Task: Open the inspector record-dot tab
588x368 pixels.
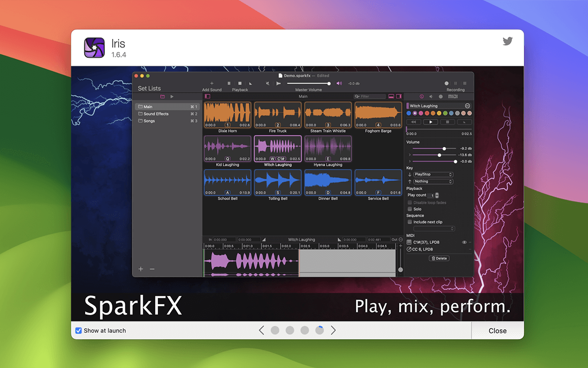Action: (x=441, y=97)
